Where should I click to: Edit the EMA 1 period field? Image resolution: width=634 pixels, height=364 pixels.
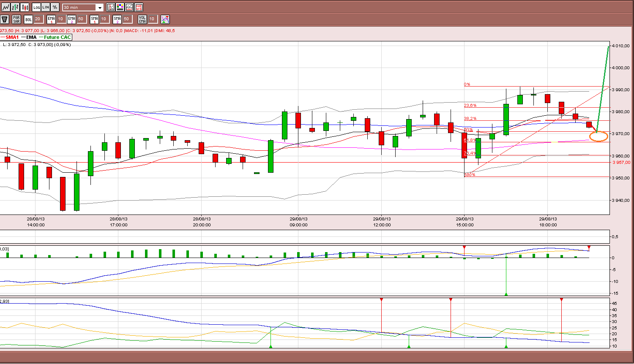(61, 19)
